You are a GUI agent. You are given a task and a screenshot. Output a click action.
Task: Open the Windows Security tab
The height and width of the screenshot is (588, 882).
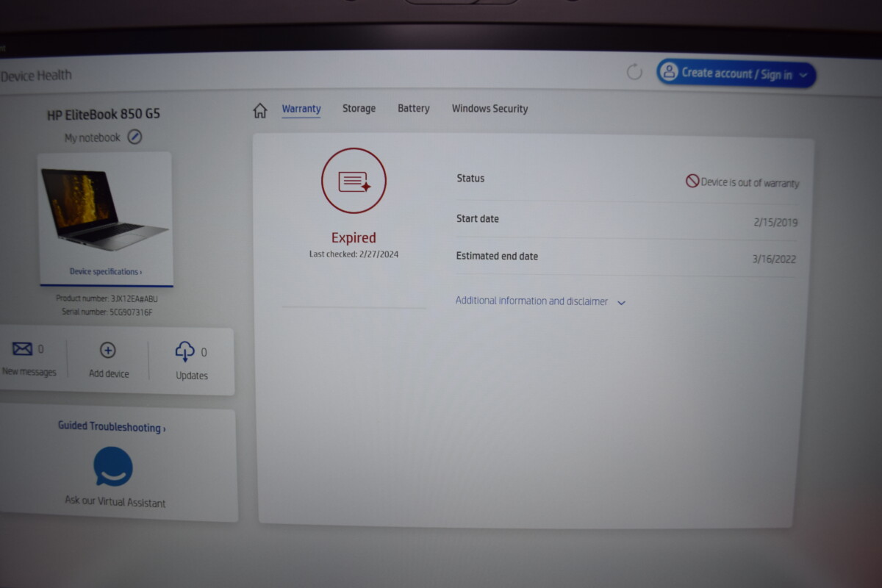tap(490, 109)
